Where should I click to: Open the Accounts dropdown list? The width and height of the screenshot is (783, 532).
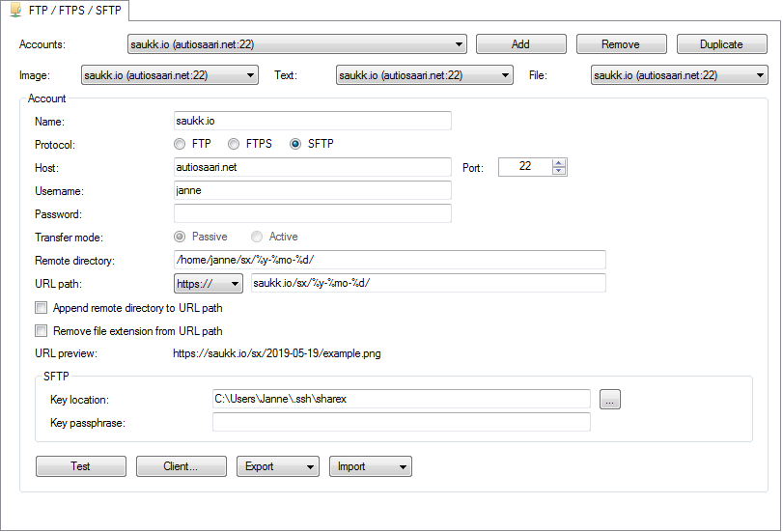point(297,44)
